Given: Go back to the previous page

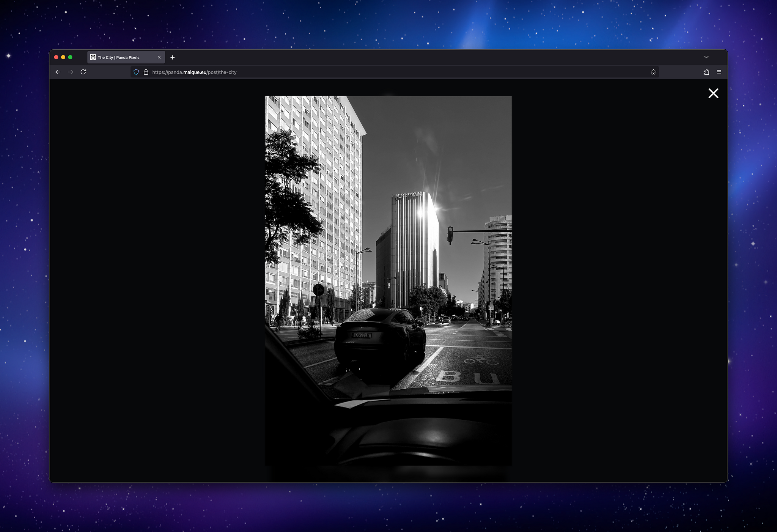Looking at the screenshot, I should (x=58, y=72).
